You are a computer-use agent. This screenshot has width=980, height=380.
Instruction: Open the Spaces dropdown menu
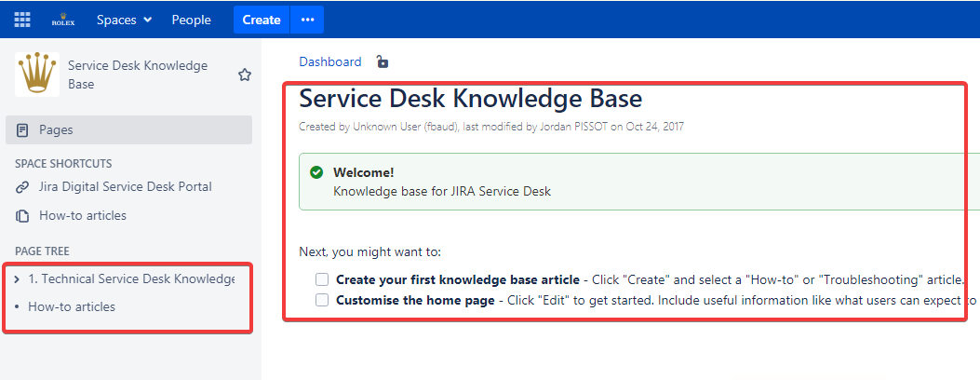point(125,20)
